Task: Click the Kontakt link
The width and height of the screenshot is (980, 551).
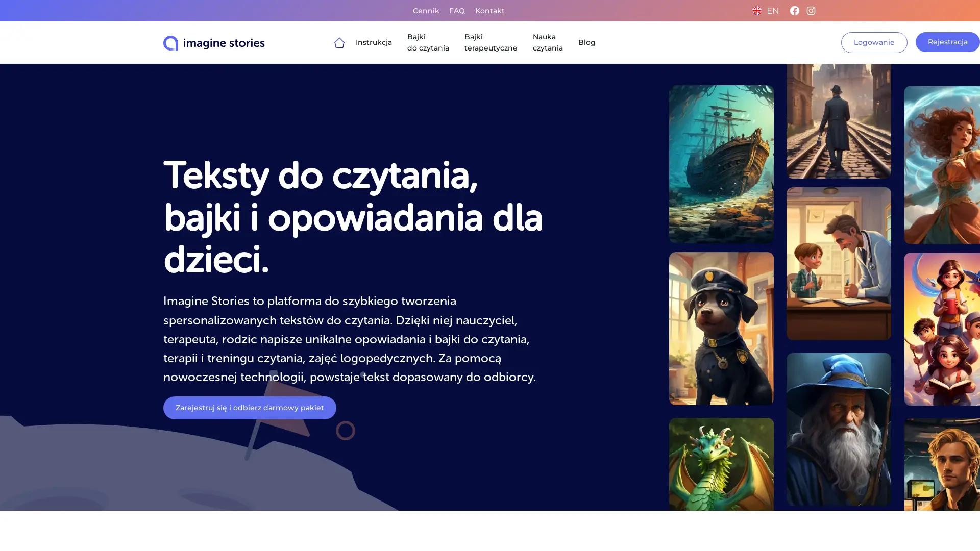Action: point(489,10)
